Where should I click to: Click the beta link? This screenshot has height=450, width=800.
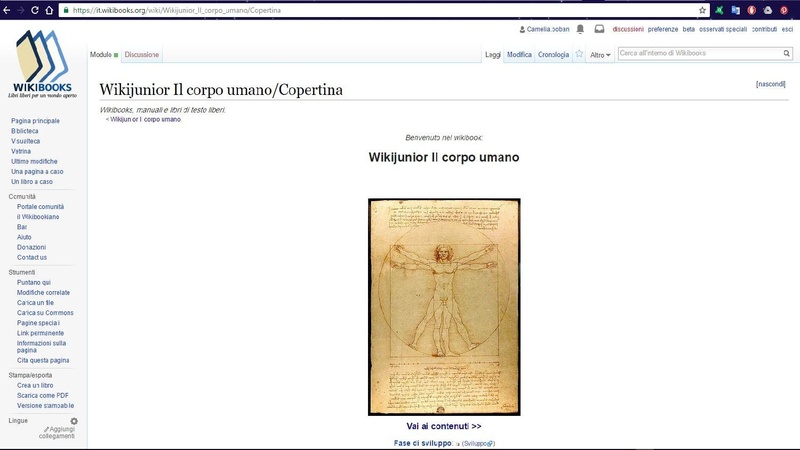click(x=689, y=30)
